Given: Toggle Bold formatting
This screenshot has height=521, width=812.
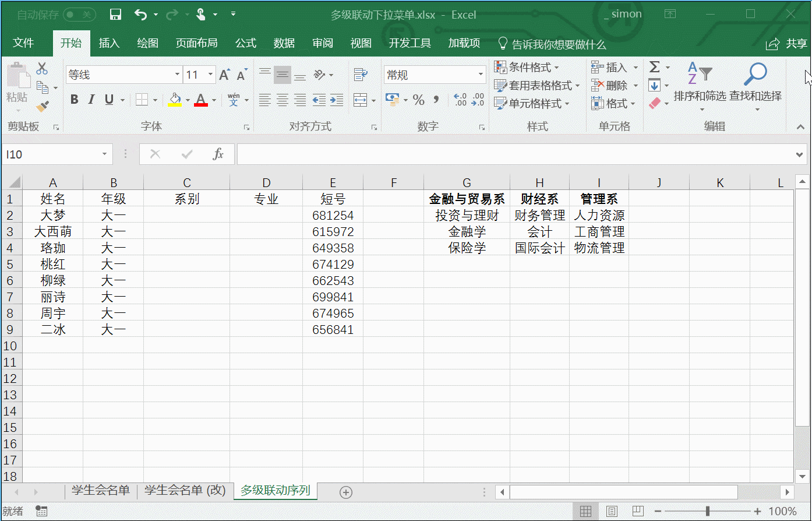Looking at the screenshot, I should click(74, 100).
